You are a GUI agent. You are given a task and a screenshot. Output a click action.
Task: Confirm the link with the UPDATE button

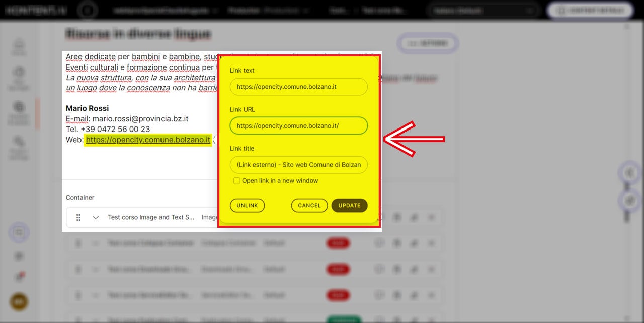349,206
